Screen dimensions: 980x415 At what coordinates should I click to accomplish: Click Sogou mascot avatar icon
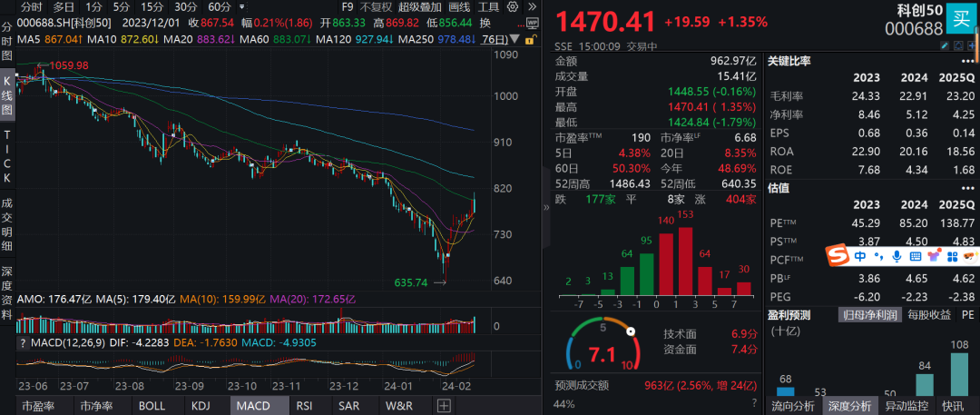[970, 255]
